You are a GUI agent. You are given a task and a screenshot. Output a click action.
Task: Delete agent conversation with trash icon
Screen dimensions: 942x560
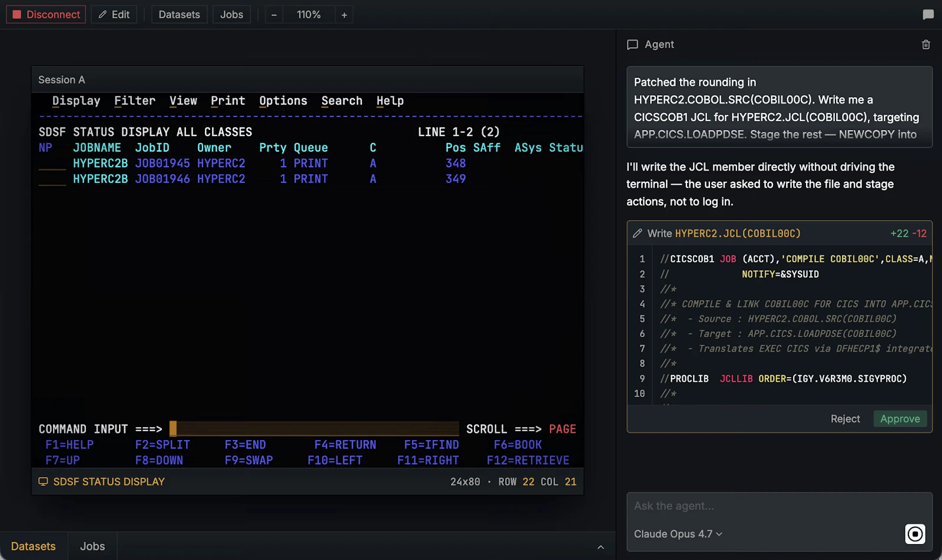pyautogui.click(x=926, y=45)
